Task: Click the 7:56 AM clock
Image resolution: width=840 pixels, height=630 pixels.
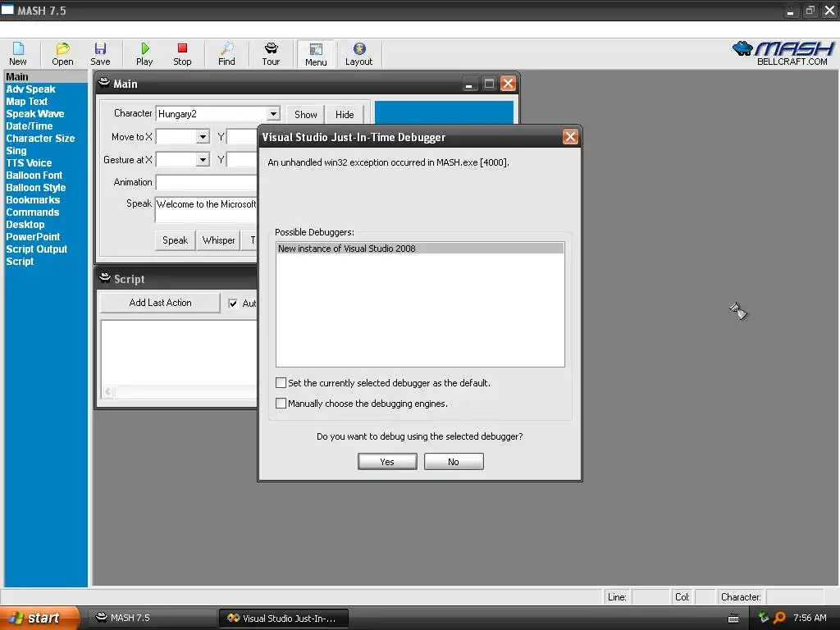Action: pos(810,619)
